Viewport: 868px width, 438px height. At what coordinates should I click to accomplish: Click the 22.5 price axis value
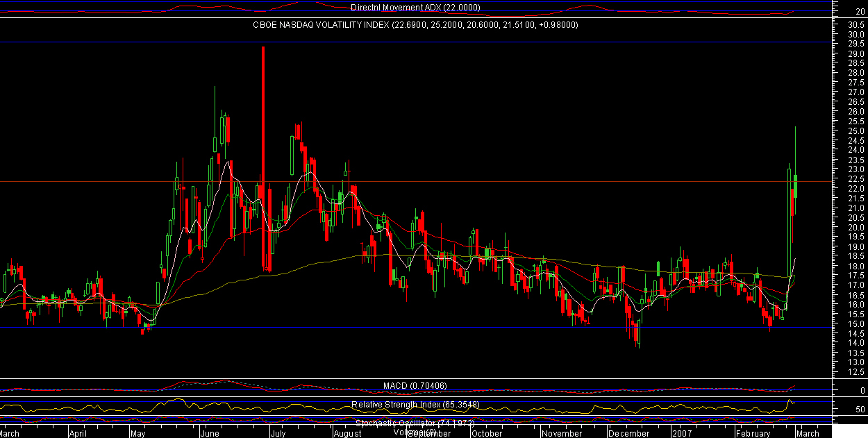pyautogui.click(x=855, y=179)
